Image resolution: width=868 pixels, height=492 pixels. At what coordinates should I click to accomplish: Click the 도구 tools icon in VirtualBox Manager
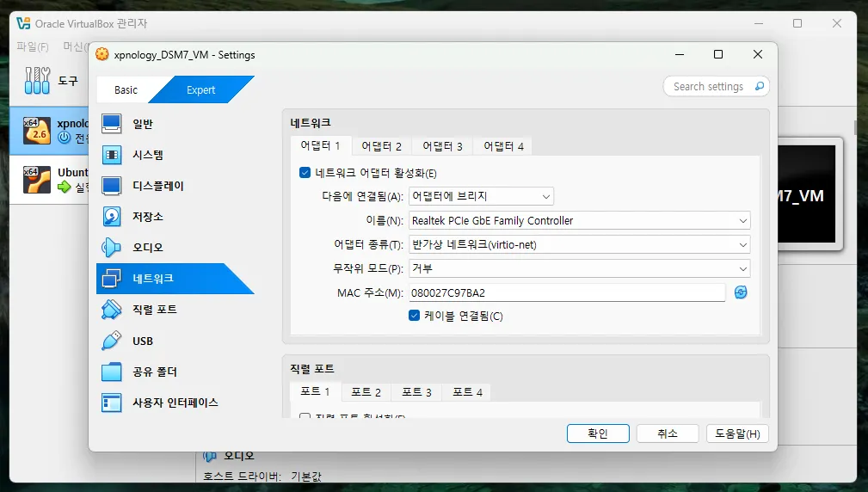pyautogui.click(x=37, y=81)
